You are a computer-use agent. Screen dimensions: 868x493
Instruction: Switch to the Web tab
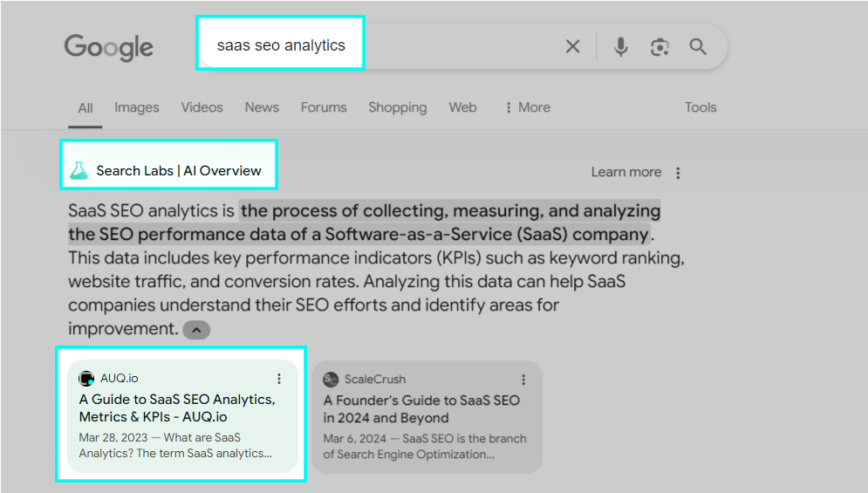pos(462,107)
